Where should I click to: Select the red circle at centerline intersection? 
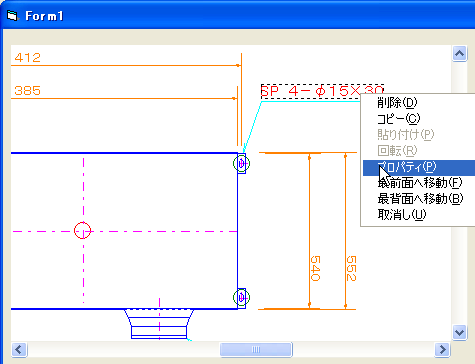tap(82, 230)
